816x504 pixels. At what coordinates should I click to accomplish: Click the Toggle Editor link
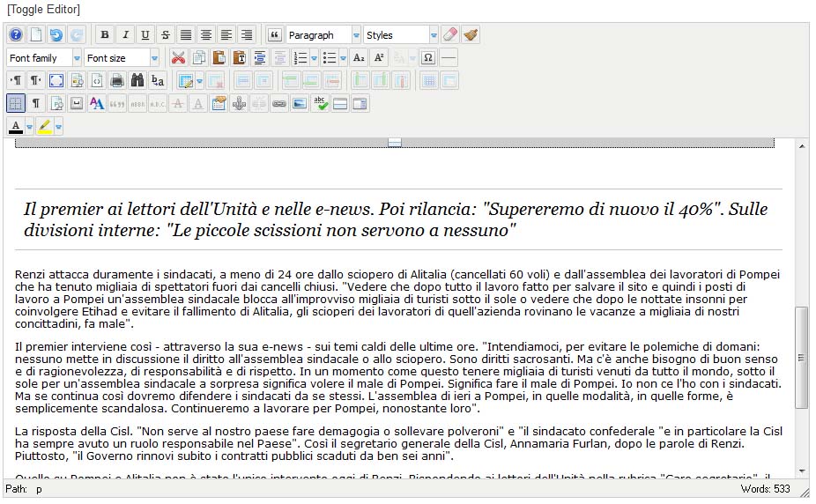point(43,9)
